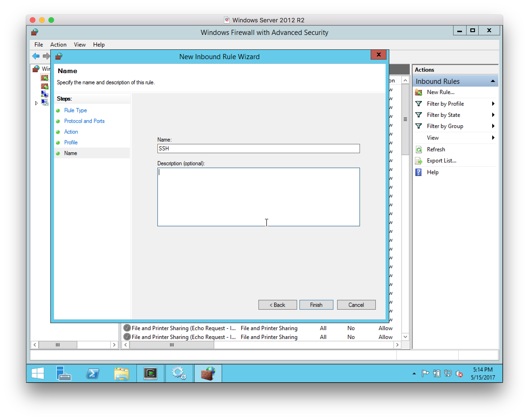The width and height of the screenshot is (529, 420).
Task: Click the firewall icon in the wizard title bar
Action: (x=59, y=56)
